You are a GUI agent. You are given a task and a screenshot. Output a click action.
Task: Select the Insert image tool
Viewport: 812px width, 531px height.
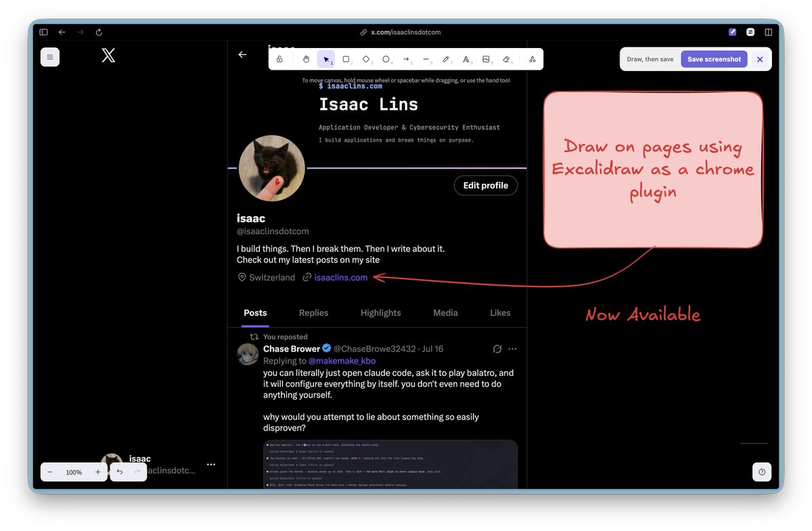(486, 60)
